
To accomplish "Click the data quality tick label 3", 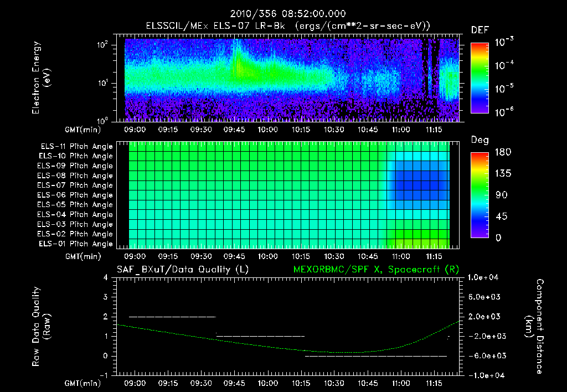I will [x=106, y=297].
